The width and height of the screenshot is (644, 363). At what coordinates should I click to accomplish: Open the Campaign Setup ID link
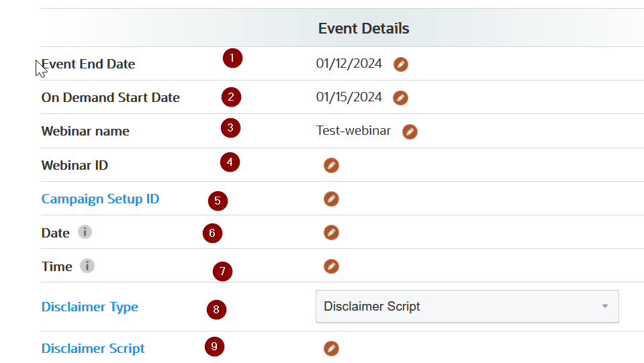click(100, 199)
